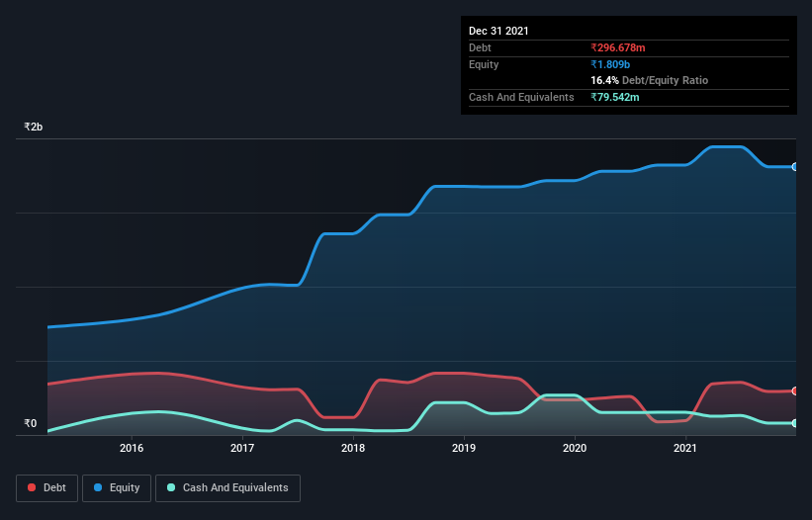Click the 2018 x-axis label
Image resolution: width=812 pixels, height=520 pixels.
pos(353,448)
